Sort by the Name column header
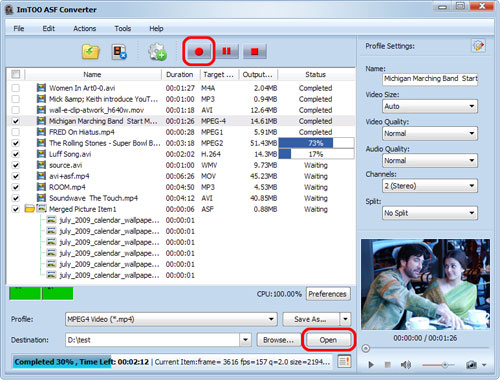500x380 pixels. 92,74
